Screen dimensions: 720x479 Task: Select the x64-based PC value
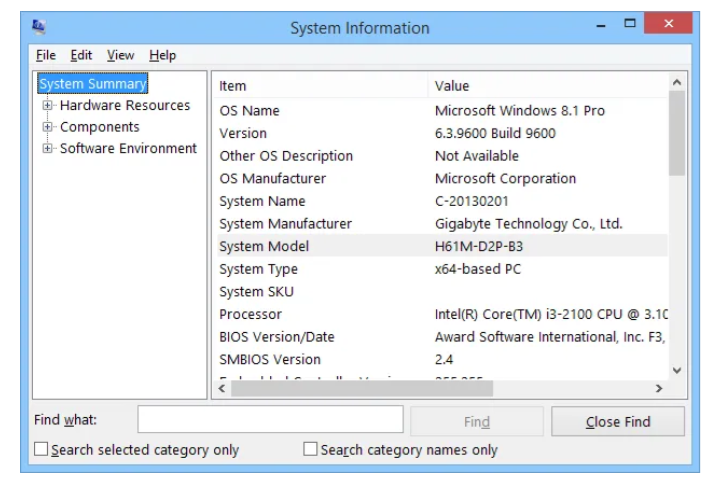(x=478, y=269)
